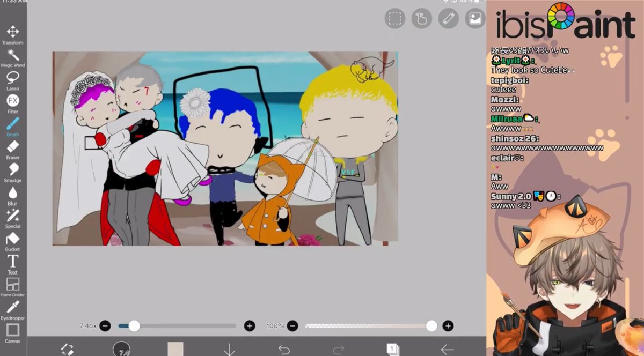Decrease brush thickness with minus button

coord(105,325)
